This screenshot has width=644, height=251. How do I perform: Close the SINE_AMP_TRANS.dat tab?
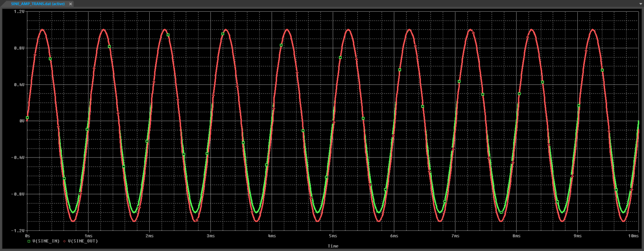70,4
